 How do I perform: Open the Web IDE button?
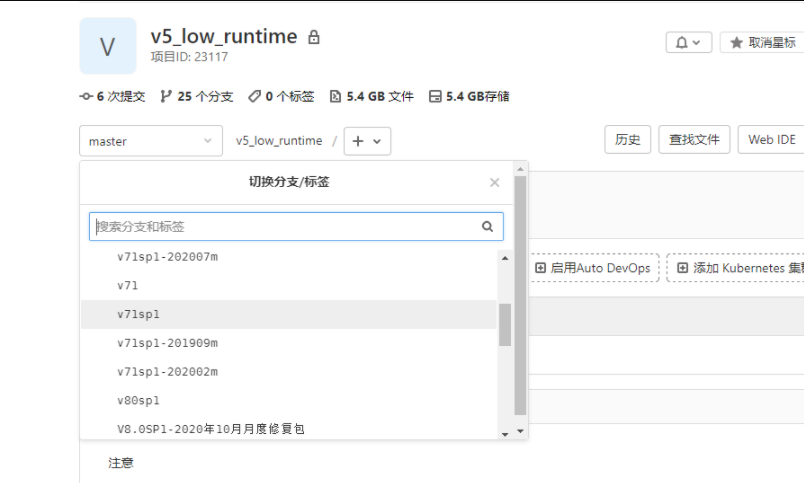772,140
